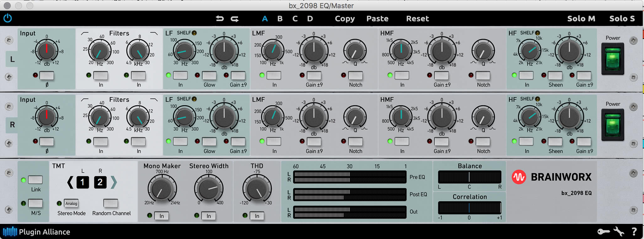Click the Reset button
Screen dimensions: 644x239
point(417,19)
